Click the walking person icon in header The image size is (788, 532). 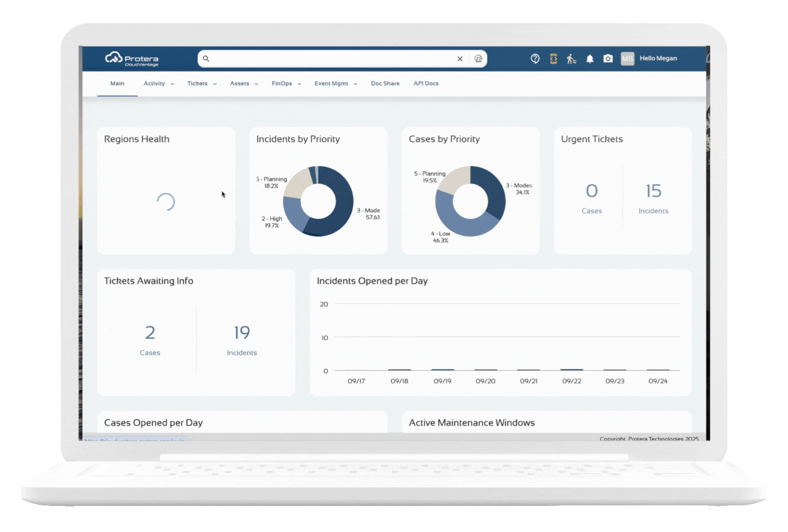[x=571, y=59]
